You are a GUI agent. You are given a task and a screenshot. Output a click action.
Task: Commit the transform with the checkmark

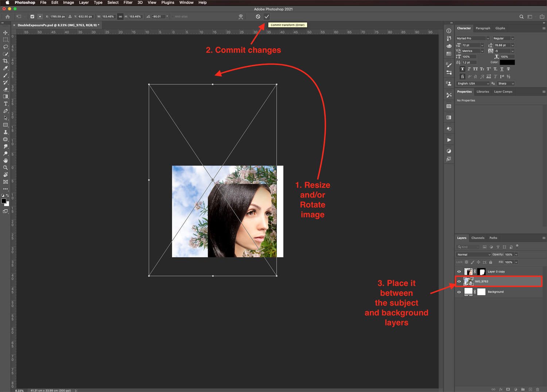[x=267, y=16]
